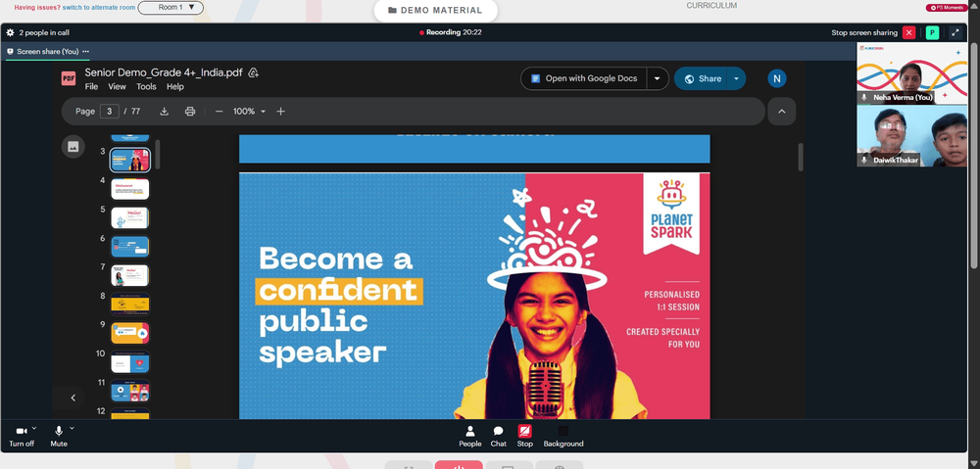This screenshot has height=469, width=980.
Task: Turn off the camera
Action: pos(22,437)
